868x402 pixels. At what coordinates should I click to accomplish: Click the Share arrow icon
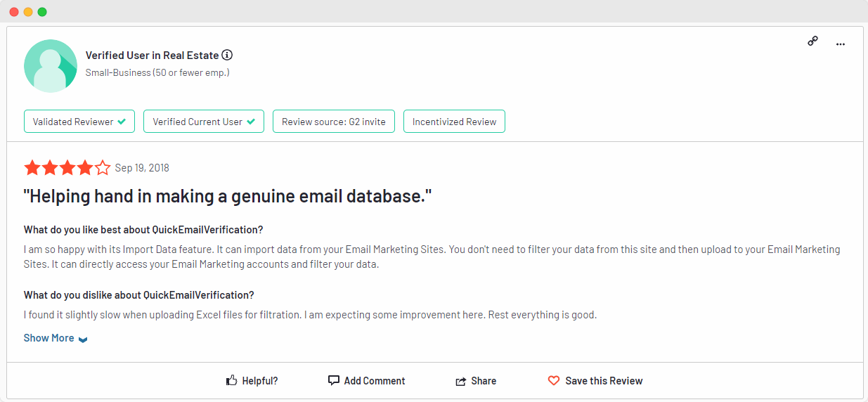pos(461,381)
